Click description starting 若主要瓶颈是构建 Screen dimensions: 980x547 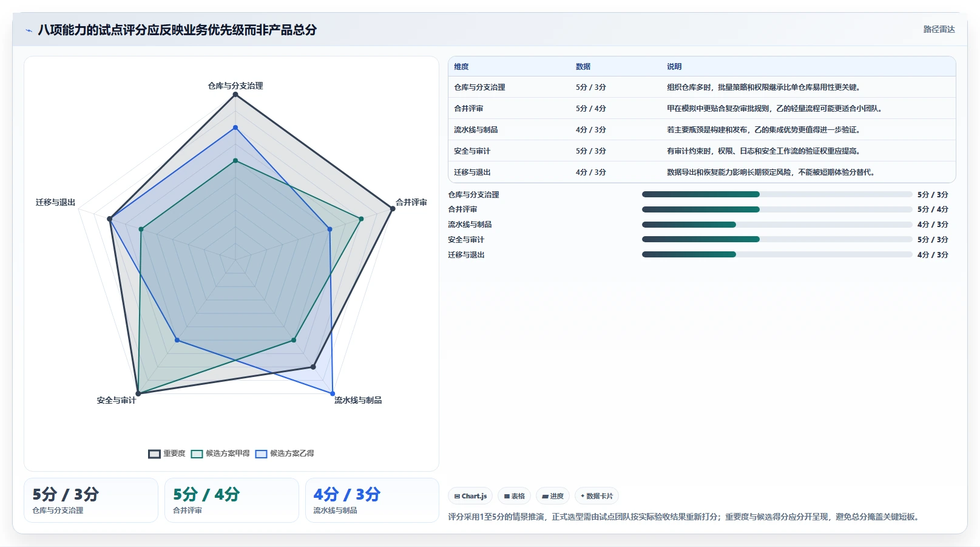(763, 130)
